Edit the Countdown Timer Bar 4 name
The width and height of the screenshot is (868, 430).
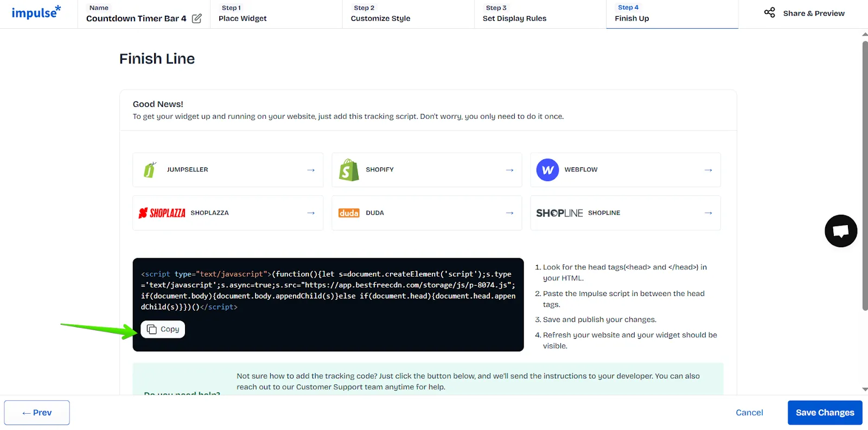pos(197,18)
